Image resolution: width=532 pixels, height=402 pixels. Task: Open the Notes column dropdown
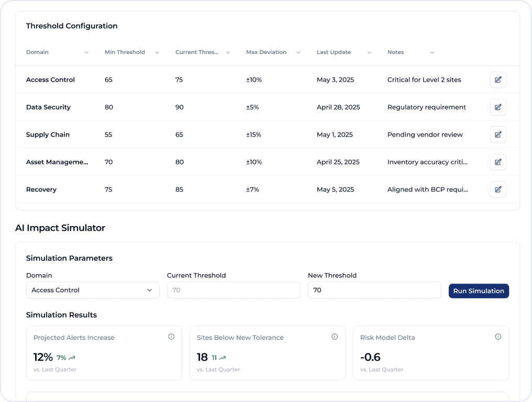[x=432, y=52]
